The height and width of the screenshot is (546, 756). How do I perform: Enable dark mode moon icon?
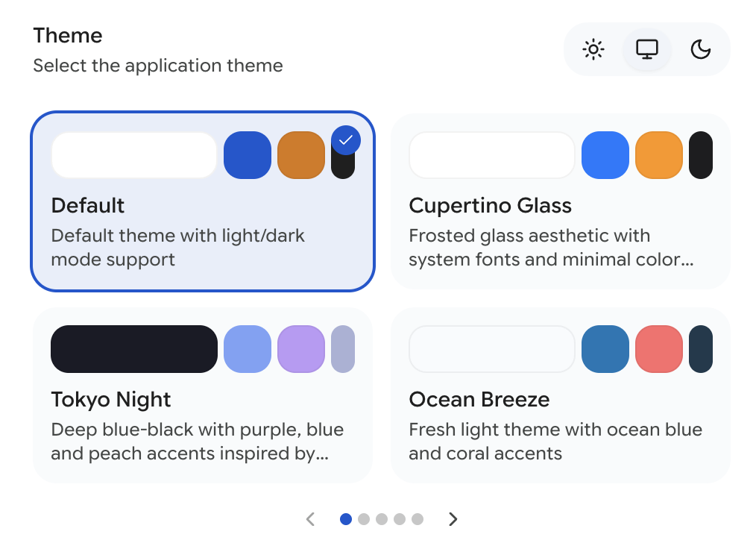tap(701, 49)
